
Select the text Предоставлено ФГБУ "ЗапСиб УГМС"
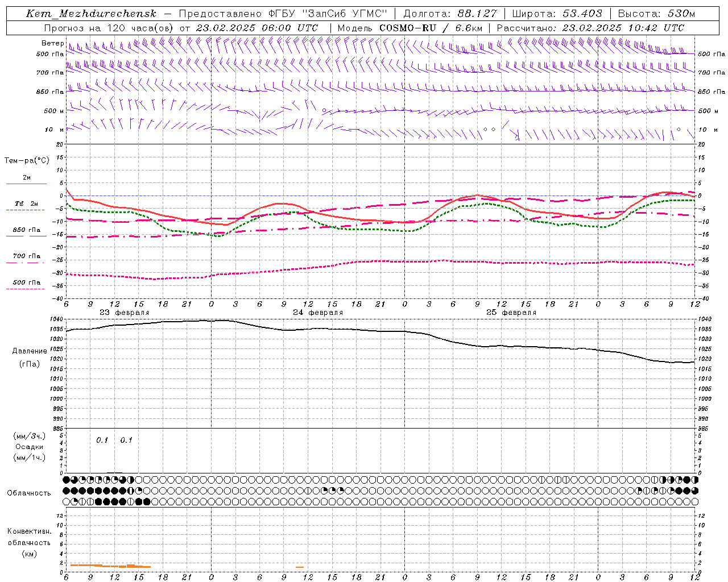coord(283,14)
